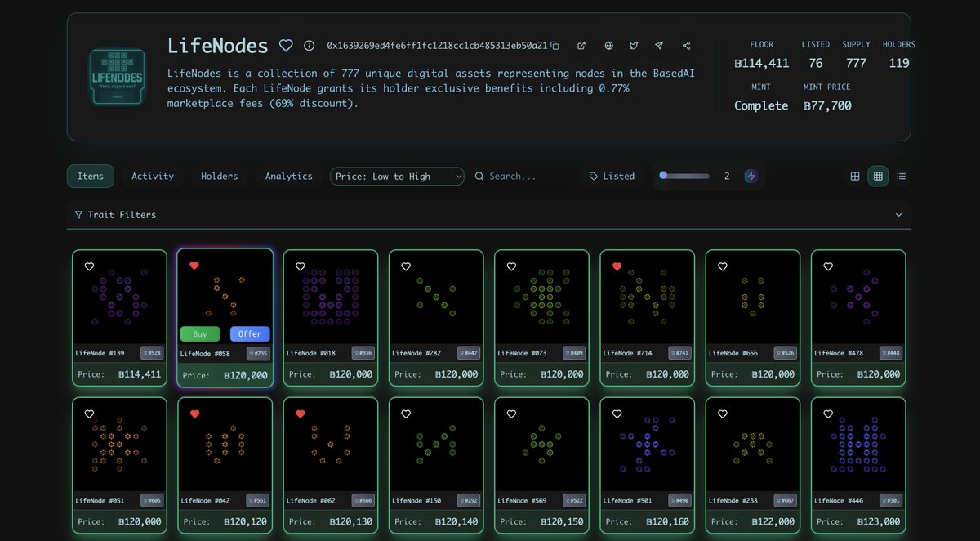The image size is (980, 541).
Task: Unlike LifeNode #062 via its red heart
Action: [x=301, y=414]
